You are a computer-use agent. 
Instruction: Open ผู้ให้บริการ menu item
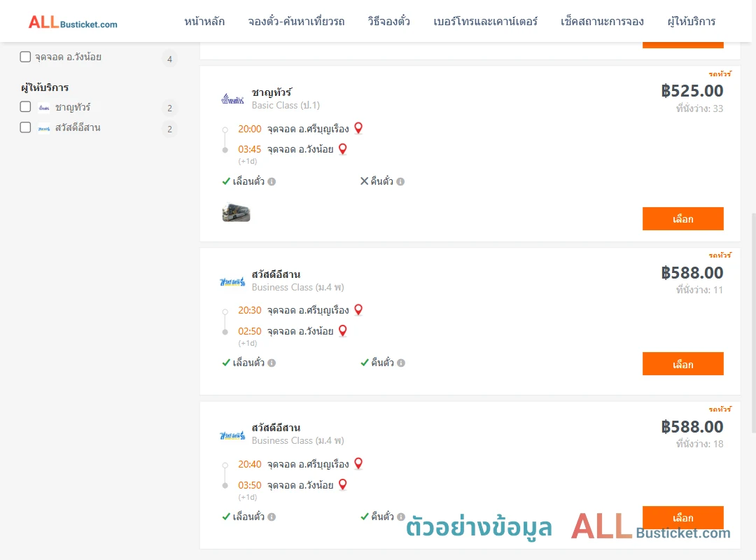pos(692,22)
